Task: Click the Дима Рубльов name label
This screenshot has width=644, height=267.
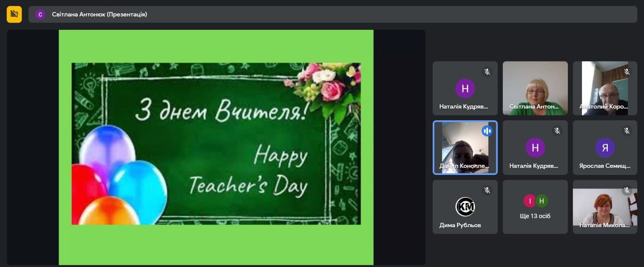Action: 460,225
